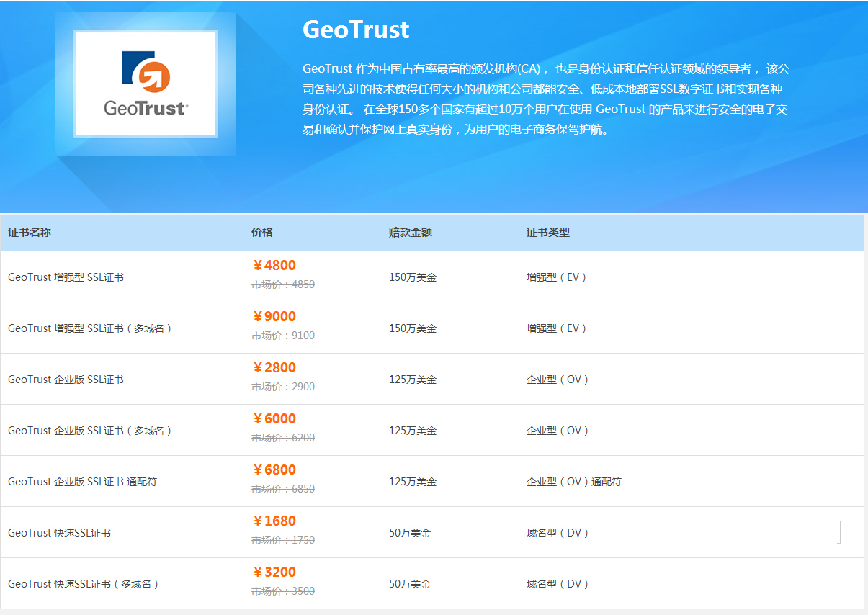Click the GeoTrust logo image
Screen dimensions: 868x615
(146, 84)
